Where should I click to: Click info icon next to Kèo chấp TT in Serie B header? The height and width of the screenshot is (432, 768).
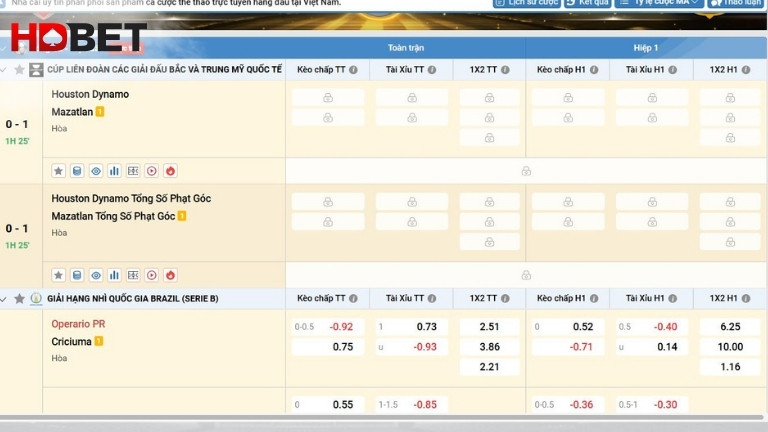[353, 298]
